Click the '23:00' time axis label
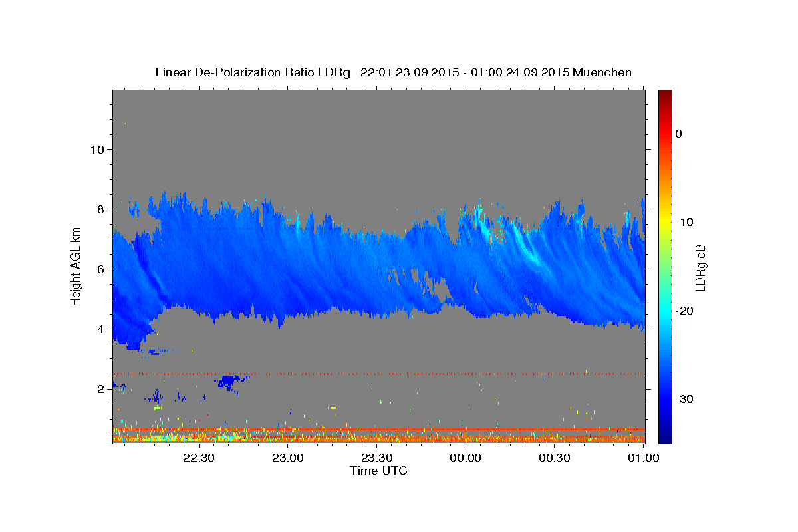798x532 pixels. coord(287,458)
